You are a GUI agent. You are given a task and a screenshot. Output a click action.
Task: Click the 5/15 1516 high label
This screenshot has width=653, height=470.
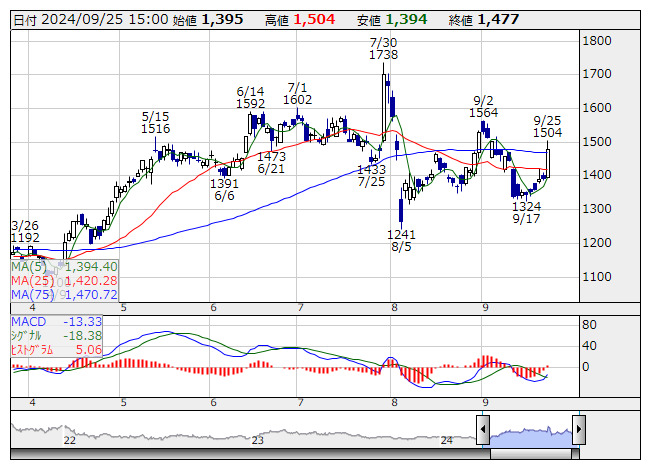coord(155,122)
